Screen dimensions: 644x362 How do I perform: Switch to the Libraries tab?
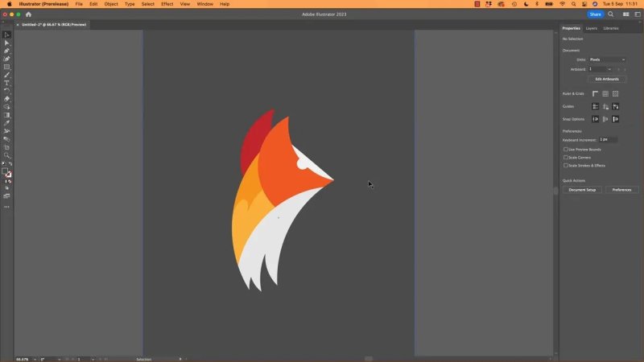(611, 28)
